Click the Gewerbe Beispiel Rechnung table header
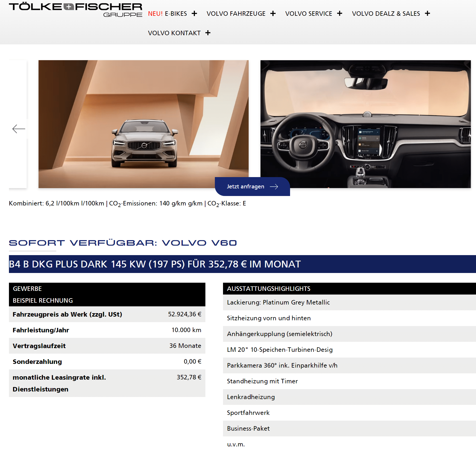Viewport: 476px width, 454px height. click(107, 295)
